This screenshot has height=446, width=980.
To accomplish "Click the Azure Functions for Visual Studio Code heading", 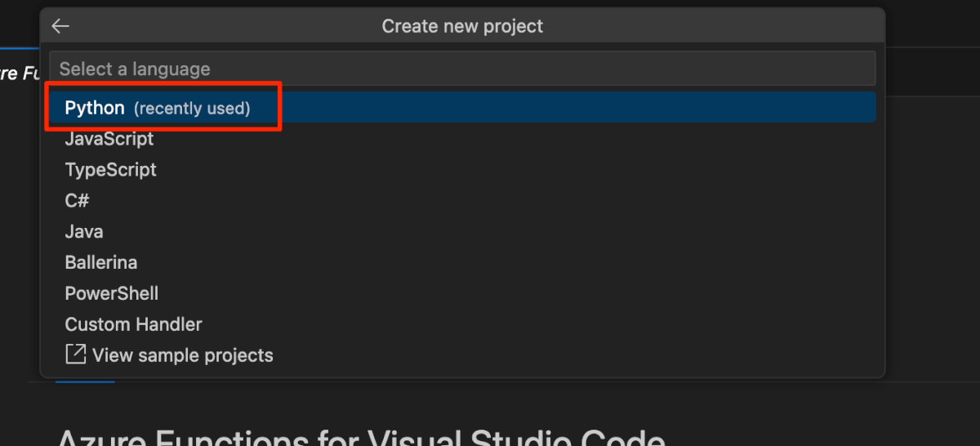I will (x=359, y=437).
